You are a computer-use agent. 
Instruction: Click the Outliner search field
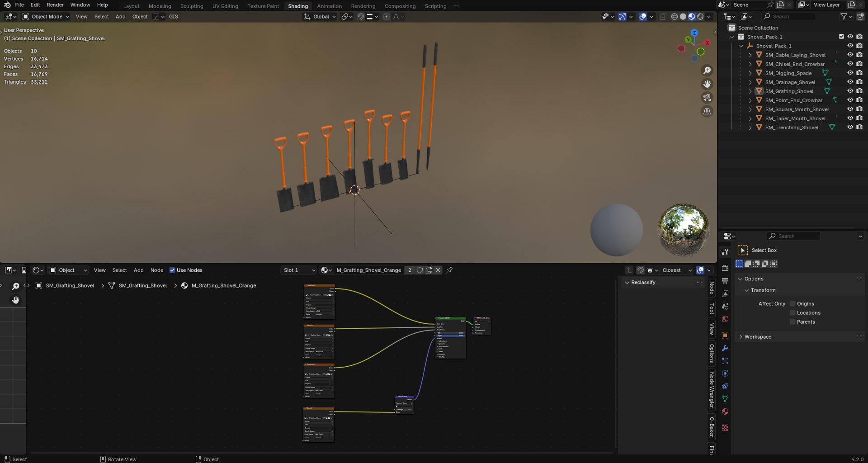click(x=788, y=17)
